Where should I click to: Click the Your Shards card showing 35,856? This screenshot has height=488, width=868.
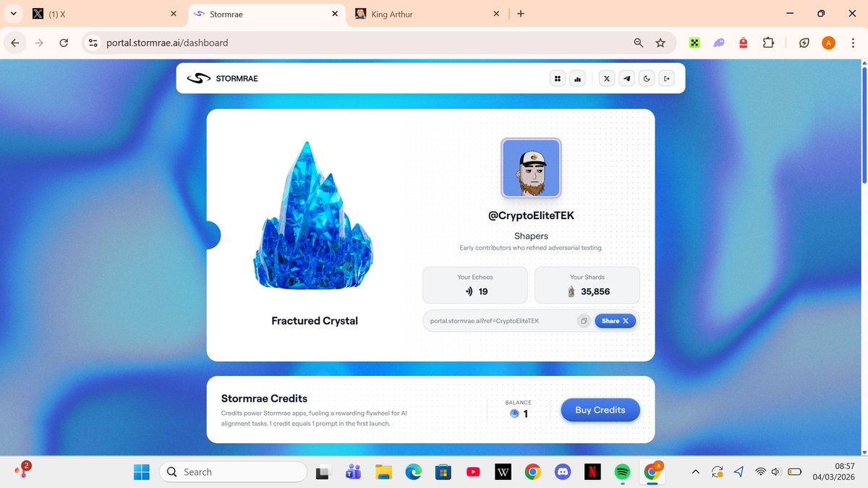(587, 285)
